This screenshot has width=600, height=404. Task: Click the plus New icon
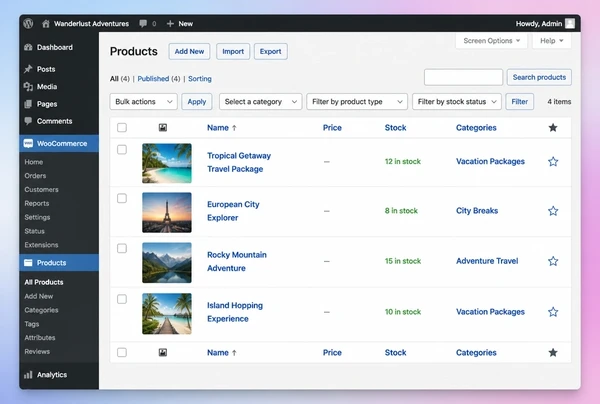click(x=170, y=24)
